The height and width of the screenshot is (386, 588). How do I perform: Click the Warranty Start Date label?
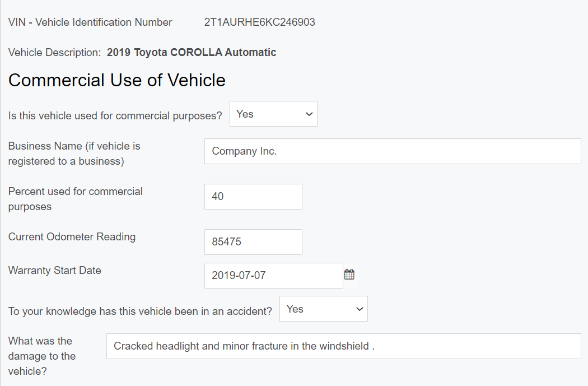[x=54, y=270]
